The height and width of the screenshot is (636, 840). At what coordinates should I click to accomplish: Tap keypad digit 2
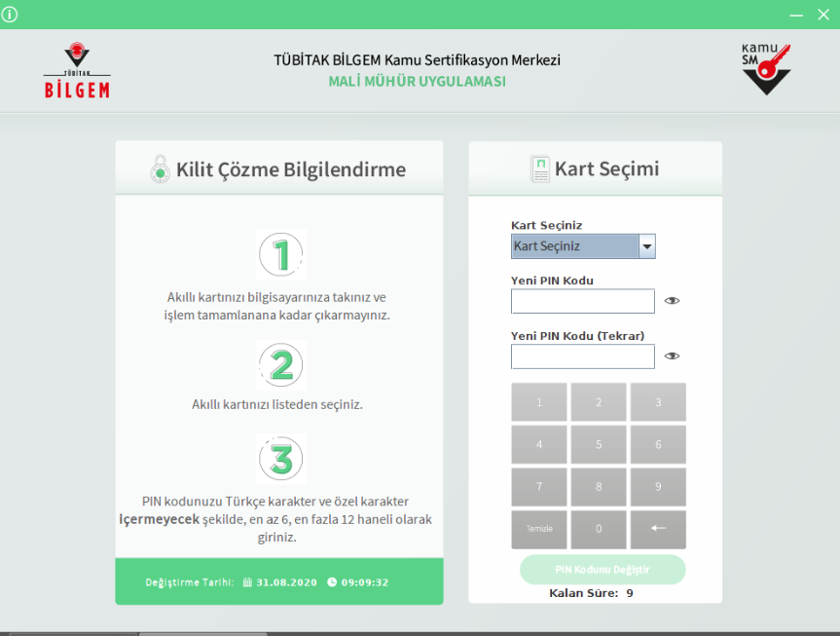click(599, 402)
